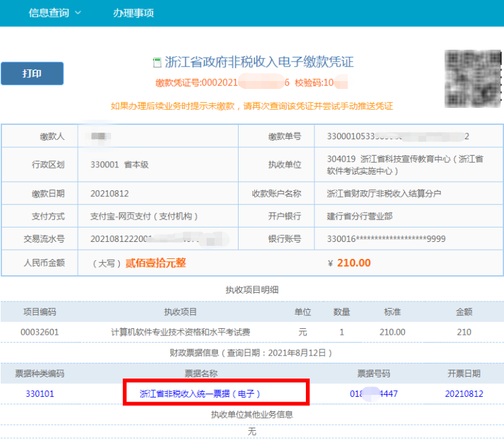Screen dimensions: 504x442
Task: Click the amount in words 贰佰壹拾元整
Action: [x=155, y=263]
